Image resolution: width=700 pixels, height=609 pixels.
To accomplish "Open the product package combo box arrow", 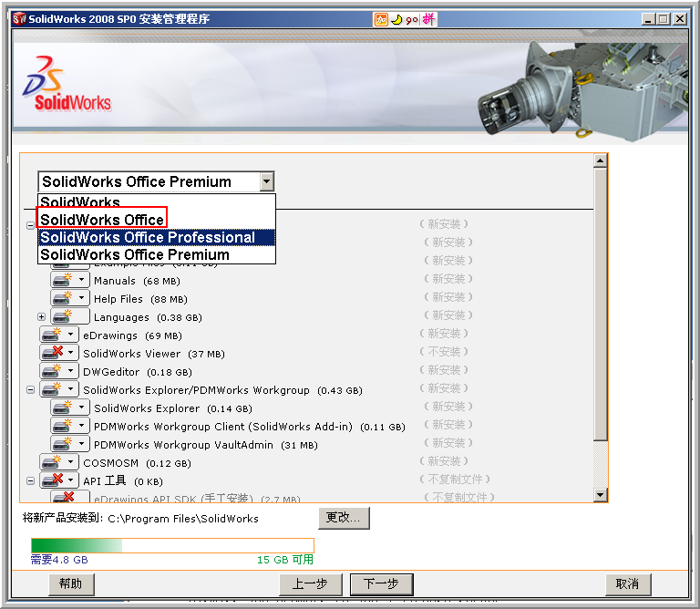I will tap(266, 181).
